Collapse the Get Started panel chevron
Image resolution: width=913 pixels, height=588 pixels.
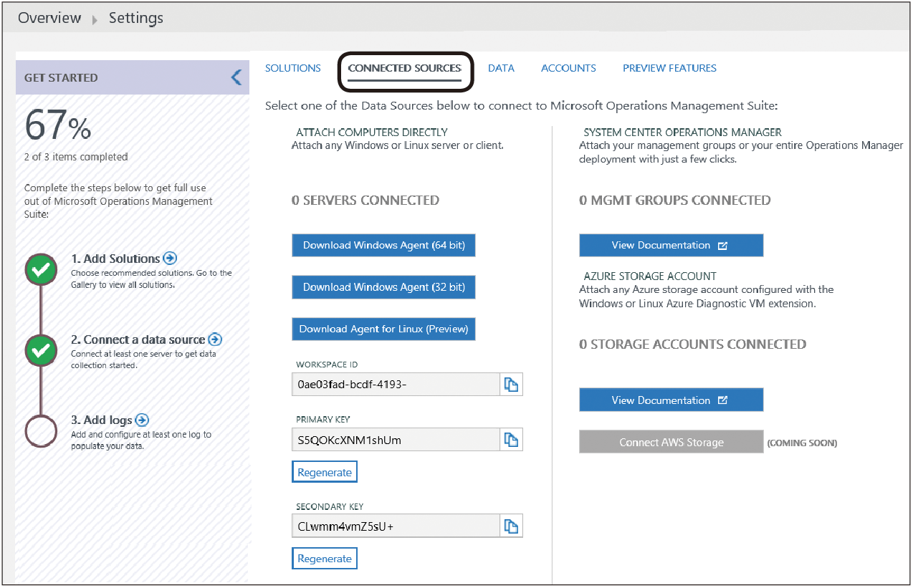[236, 77]
